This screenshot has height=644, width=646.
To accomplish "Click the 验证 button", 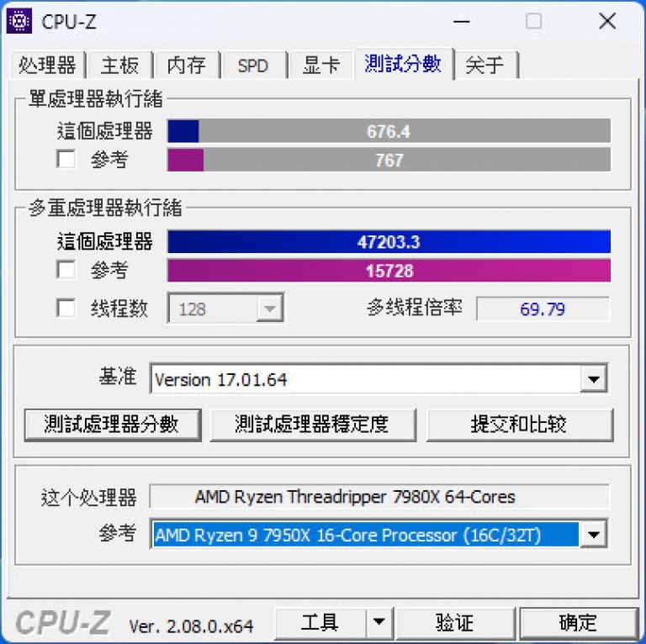I will click(x=455, y=623).
